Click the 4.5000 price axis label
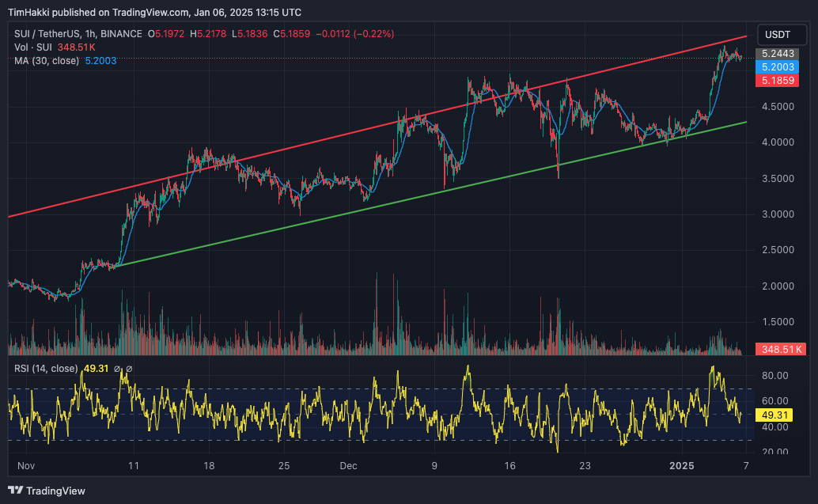The height and width of the screenshot is (504, 818). (x=778, y=107)
